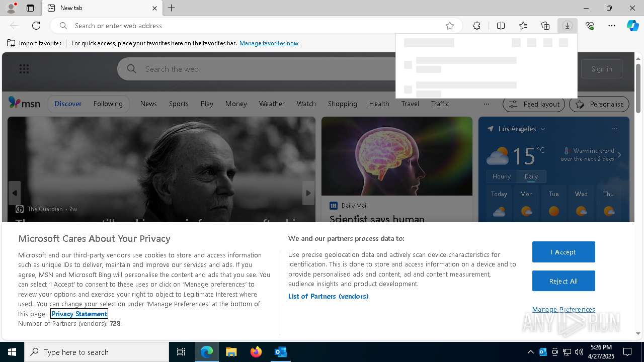Screen dimensions: 644x362
Task: Open the tab actions menu icon
Action: 30,8
